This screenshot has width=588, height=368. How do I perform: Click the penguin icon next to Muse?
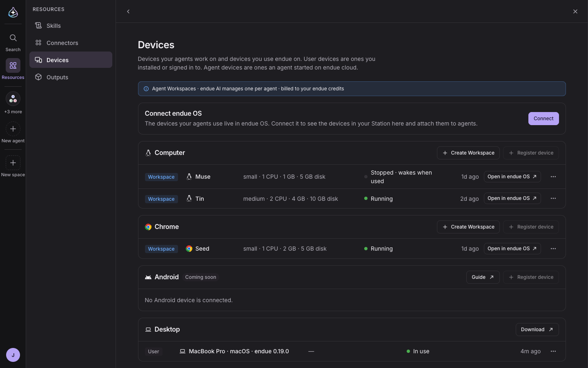189,177
